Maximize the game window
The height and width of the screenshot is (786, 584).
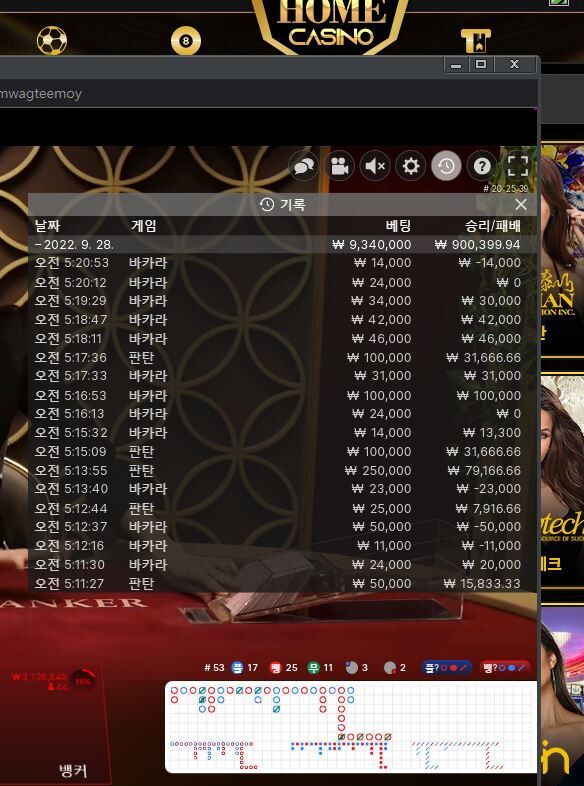click(481, 64)
